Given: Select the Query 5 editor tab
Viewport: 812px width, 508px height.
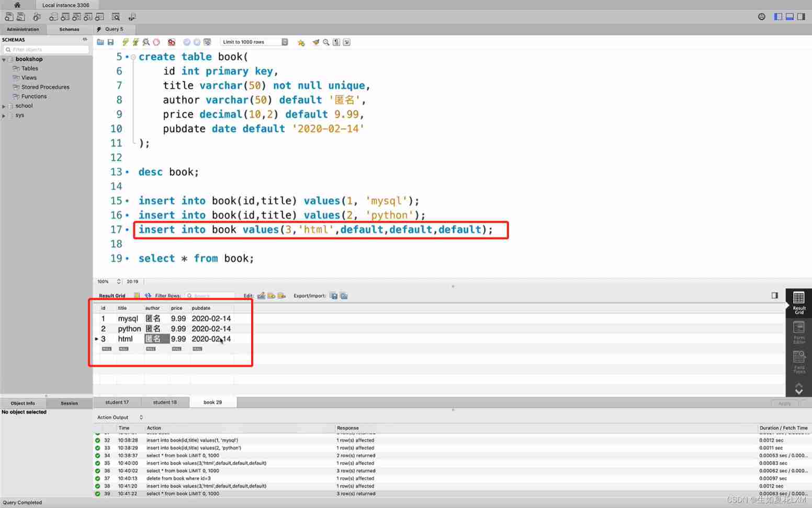Looking at the screenshot, I should coord(114,29).
